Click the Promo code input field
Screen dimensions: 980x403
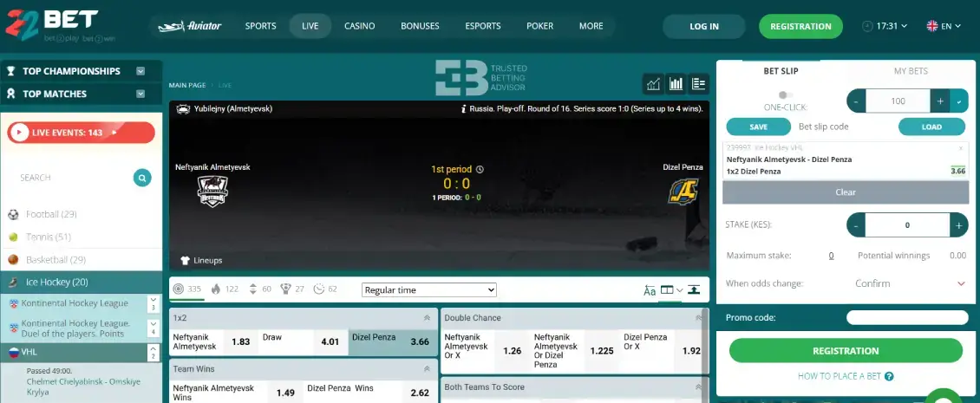pyautogui.click(x=906, y=317)
